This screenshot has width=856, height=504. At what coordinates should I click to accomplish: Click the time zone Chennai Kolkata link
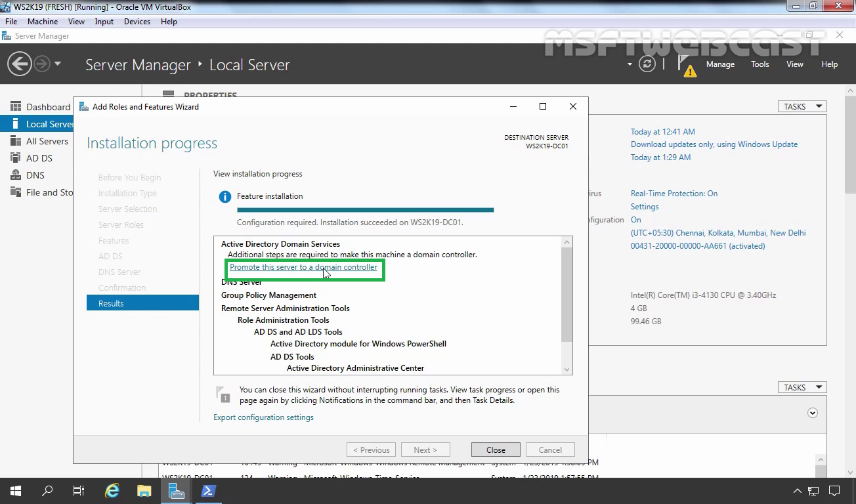click(x=718, y=233)
